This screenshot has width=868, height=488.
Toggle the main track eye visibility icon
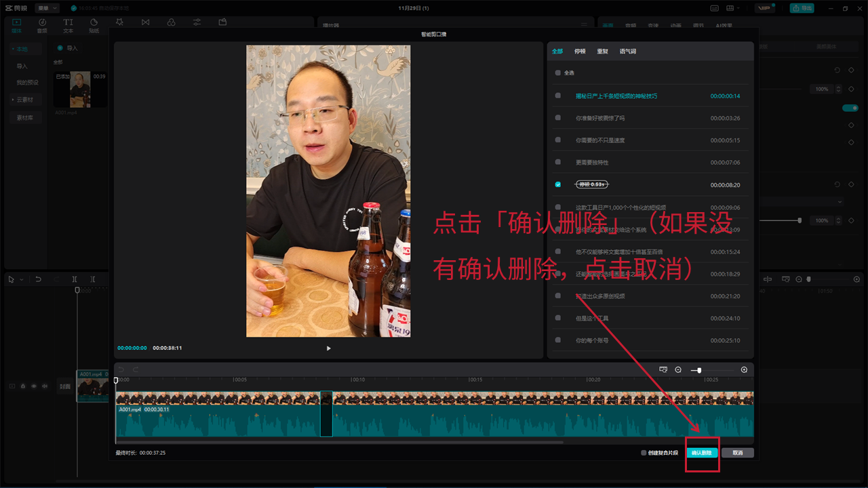coord(34,386)
